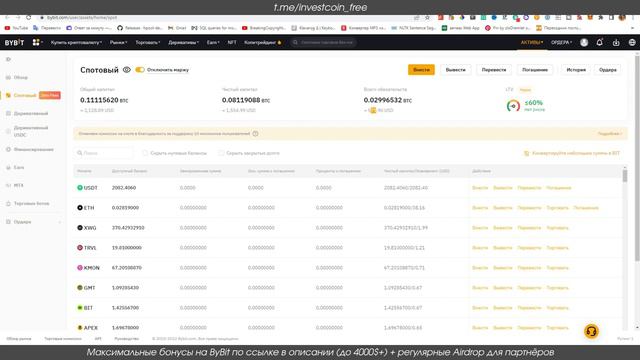This screenshot has width=640, height=360.
Task: Check the hide closed debts box
Action: tap(221, 153)
